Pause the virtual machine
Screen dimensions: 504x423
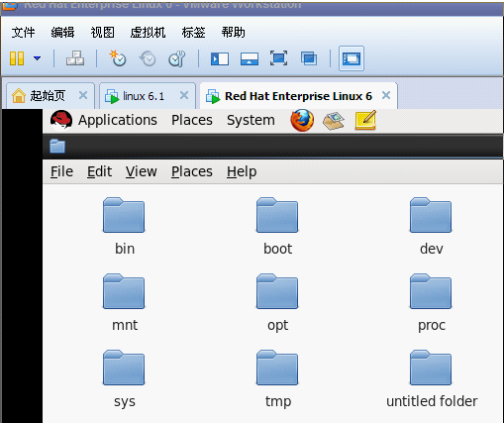[17, 58]
